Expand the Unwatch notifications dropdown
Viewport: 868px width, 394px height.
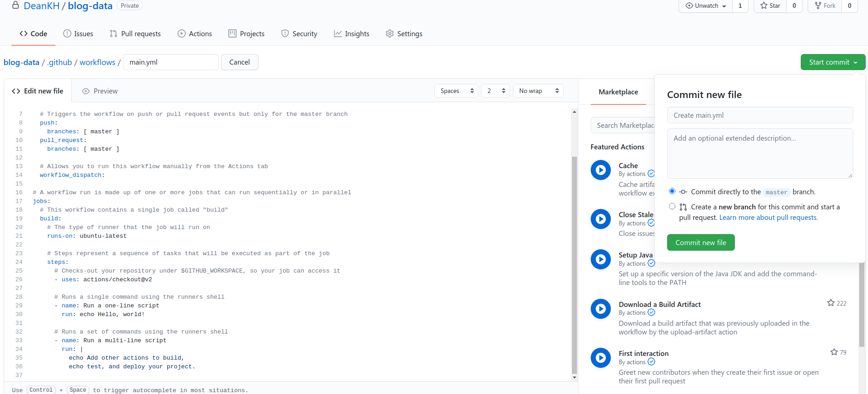(706, 5)
